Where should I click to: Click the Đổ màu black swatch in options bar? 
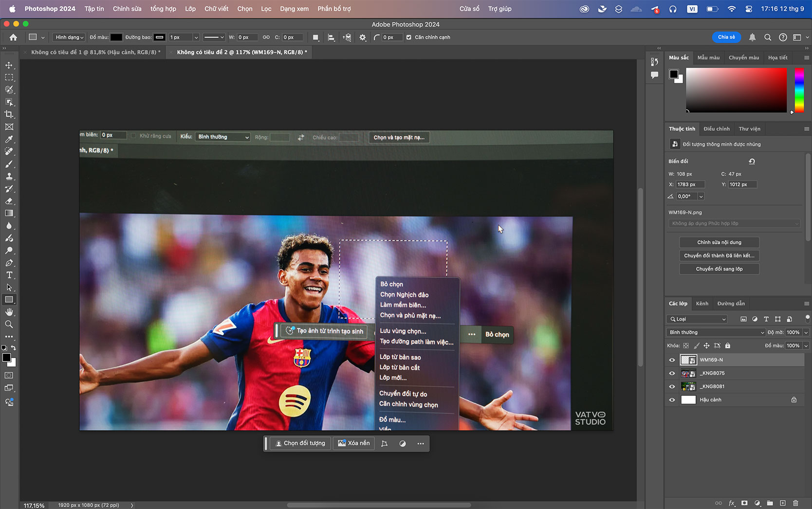pos(116,37)
